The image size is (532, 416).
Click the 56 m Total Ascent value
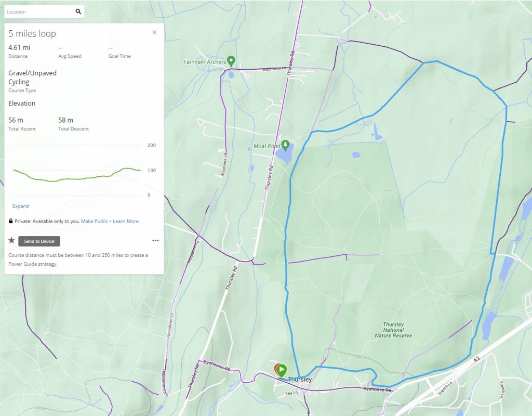coord(16,120)
